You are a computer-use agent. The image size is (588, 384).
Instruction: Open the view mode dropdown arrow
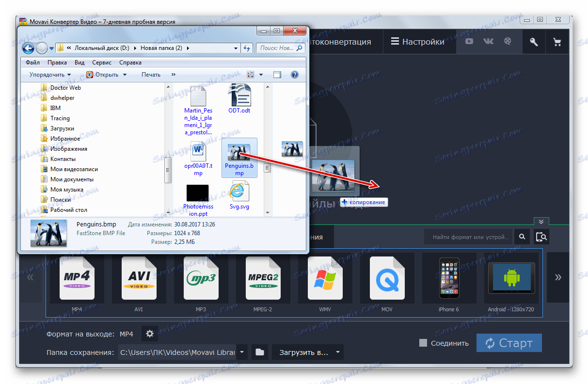[x=261, y=75]
